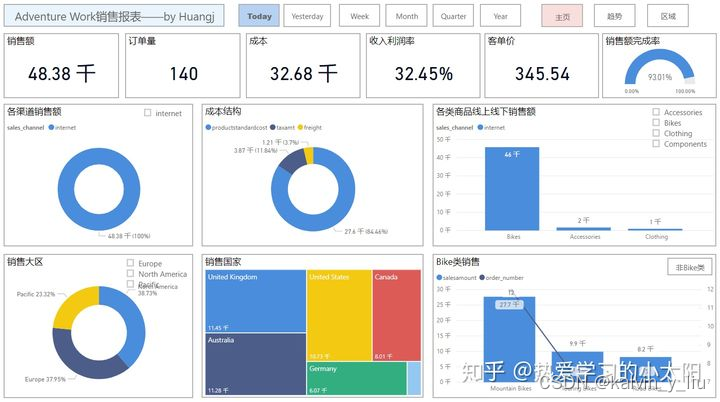Click the Adventure Work销售报表 title box
The width and height of the screenshot is (720, 402).
(x=114, y=16)
